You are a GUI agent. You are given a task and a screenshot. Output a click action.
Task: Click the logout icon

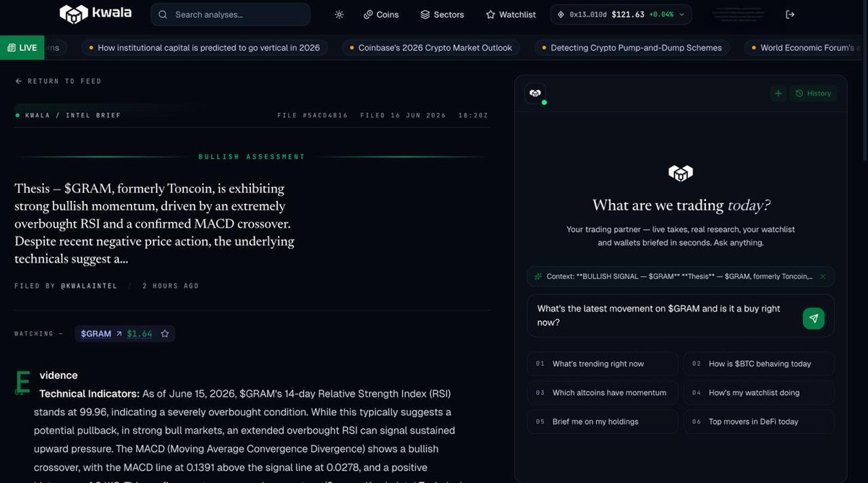coord(790,14)
